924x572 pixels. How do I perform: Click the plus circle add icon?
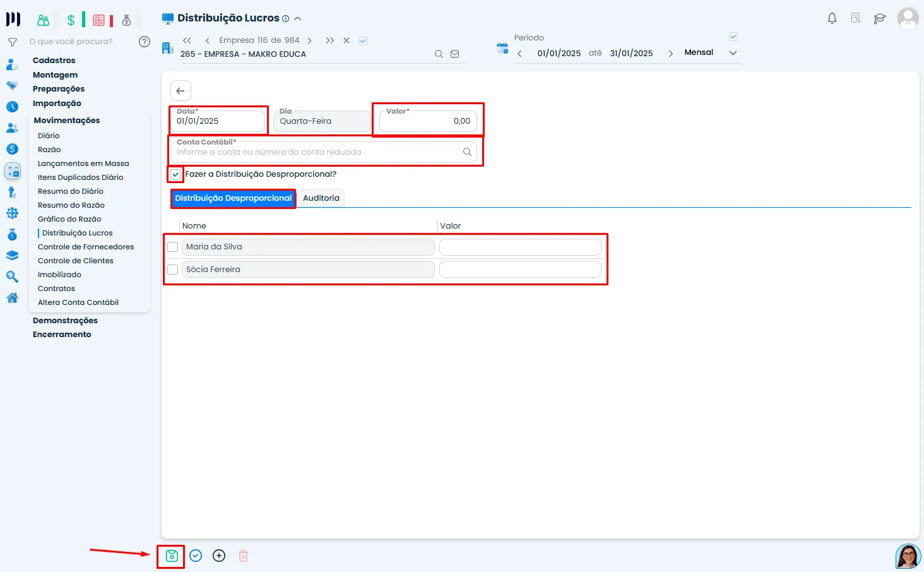pyautogui.click(x=219, y=556)
